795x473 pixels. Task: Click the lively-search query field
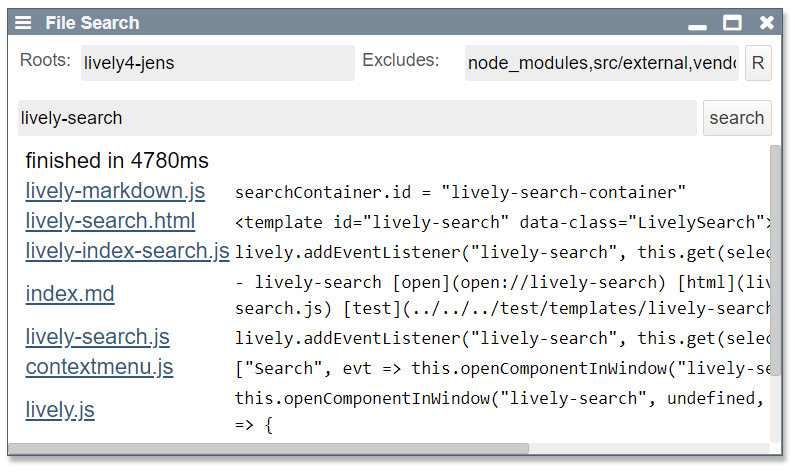(357, 118)
